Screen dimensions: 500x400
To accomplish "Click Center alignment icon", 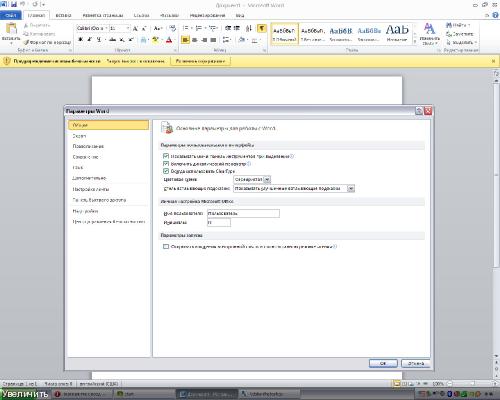I will tap(195, 40).
